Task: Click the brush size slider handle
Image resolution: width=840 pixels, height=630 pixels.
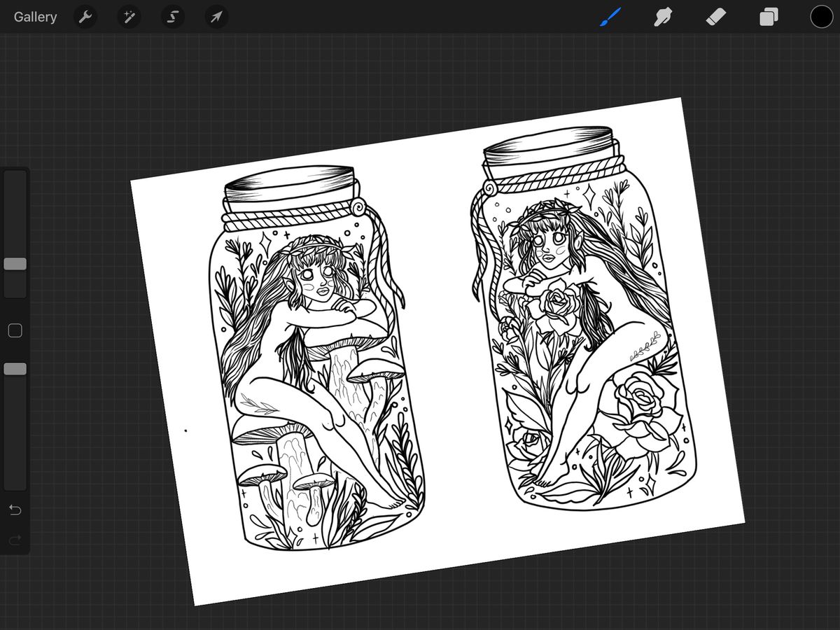Action: (15, 264)
